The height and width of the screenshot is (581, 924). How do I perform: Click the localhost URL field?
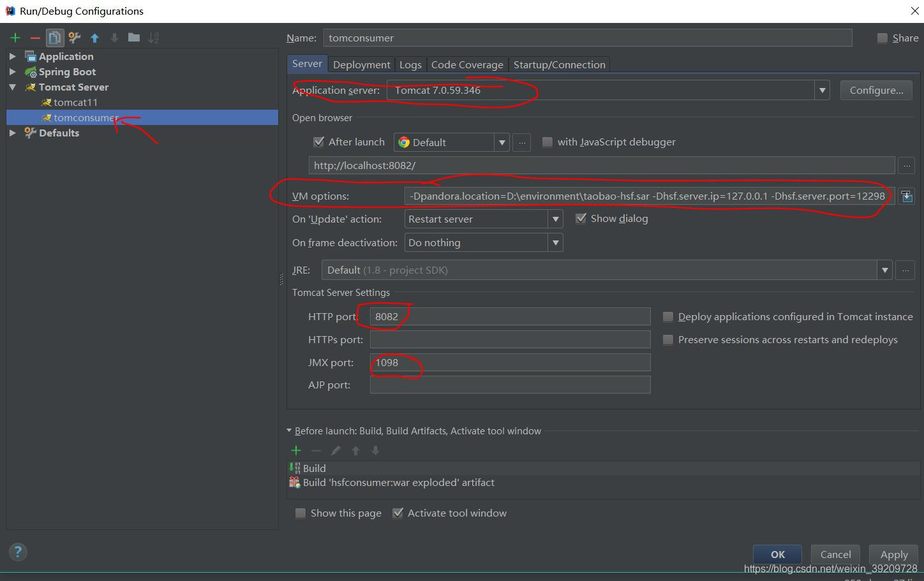[x=602, y=166]
